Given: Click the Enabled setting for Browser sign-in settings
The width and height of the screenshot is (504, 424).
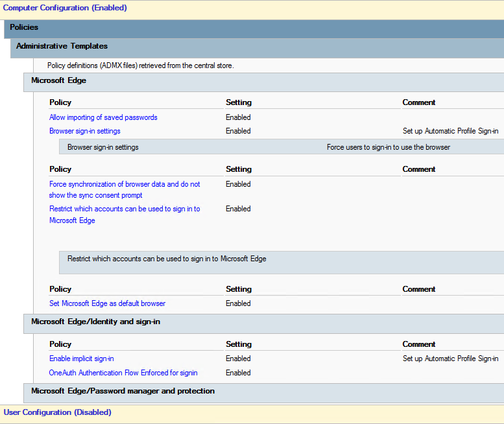Looking at the screenshot, I should pyautogui.click(x=238, y=131).
